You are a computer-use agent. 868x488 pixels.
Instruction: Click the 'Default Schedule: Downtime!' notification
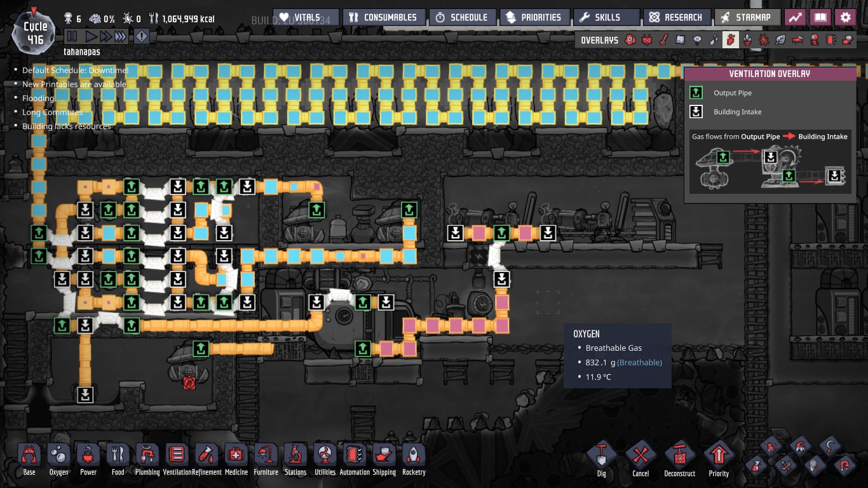coord(75,70)
